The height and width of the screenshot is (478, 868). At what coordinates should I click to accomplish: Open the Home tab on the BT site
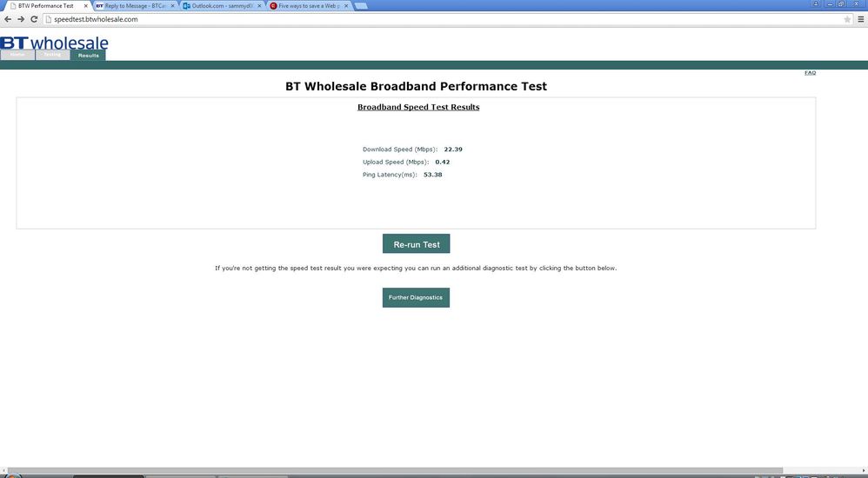[x=17, y=55]
